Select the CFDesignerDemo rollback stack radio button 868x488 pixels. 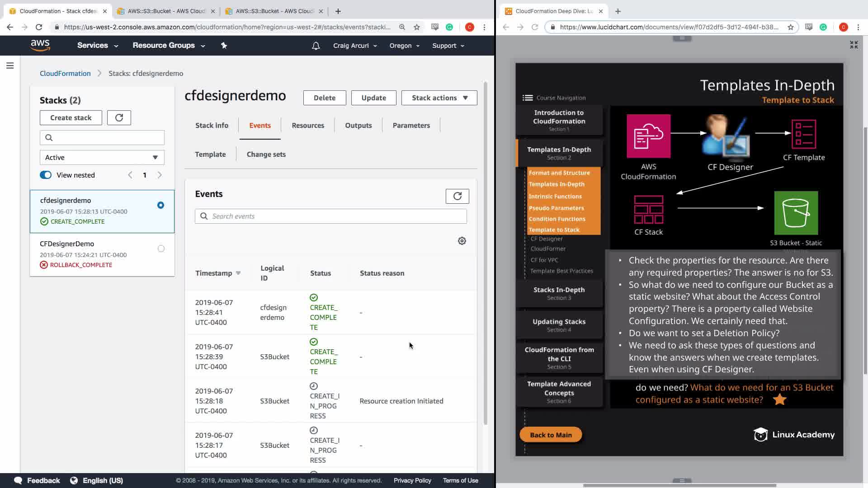pyautogui.click(x=161, y=249)
